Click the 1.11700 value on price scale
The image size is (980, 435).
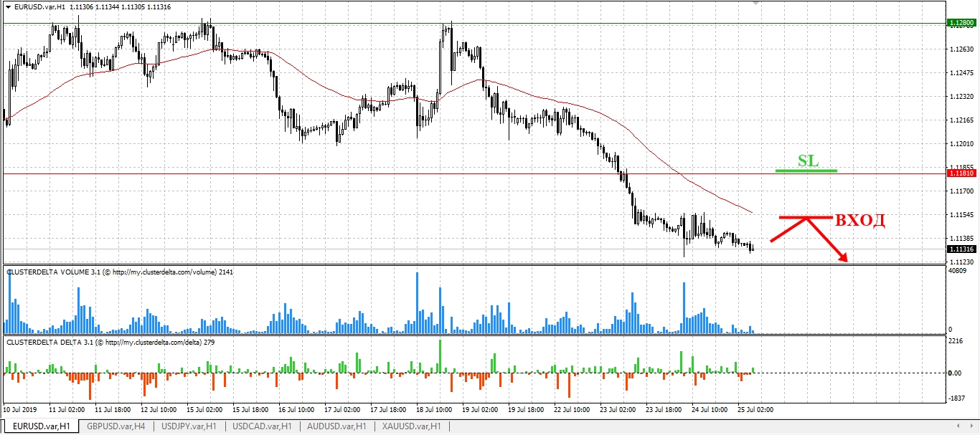961,191
